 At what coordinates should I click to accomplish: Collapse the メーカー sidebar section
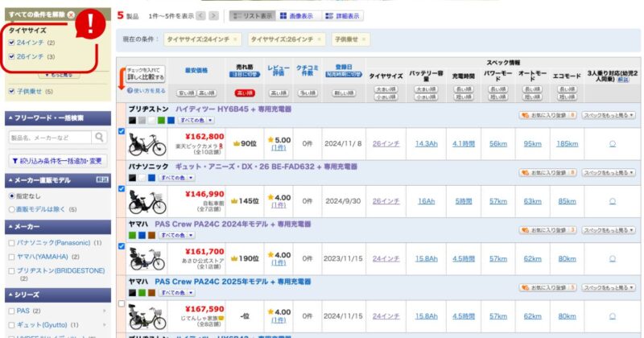pyautogui.click(x=58, y=227)
